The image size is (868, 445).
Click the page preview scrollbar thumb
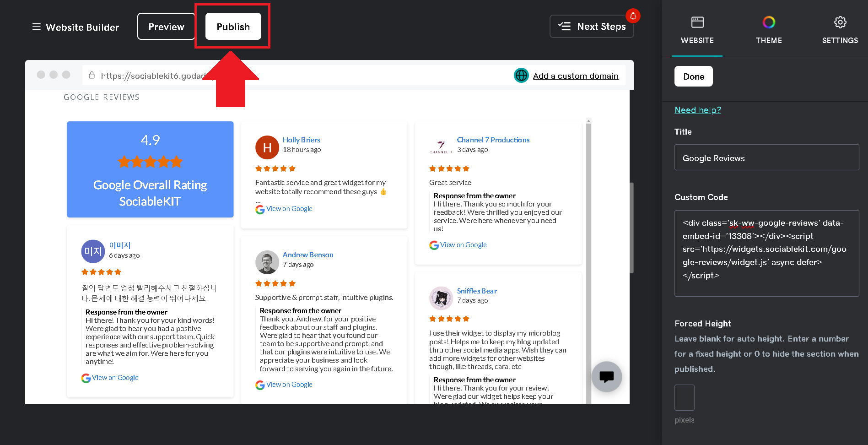click(632, 228)
